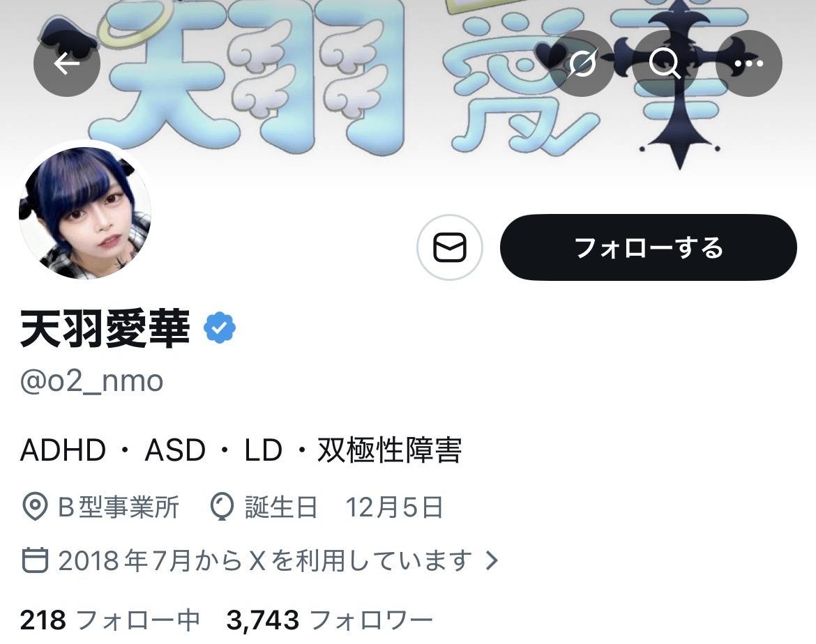816x644 pixels.
Task: Tap the blue verified badge
Action: [x=220, y=327]
